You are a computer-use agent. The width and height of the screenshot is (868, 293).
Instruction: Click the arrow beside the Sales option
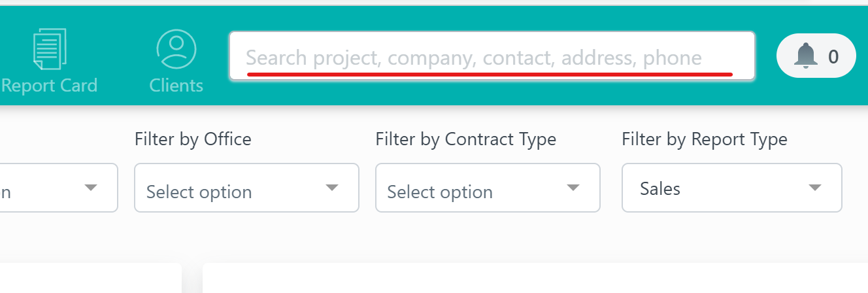[814, 188]
